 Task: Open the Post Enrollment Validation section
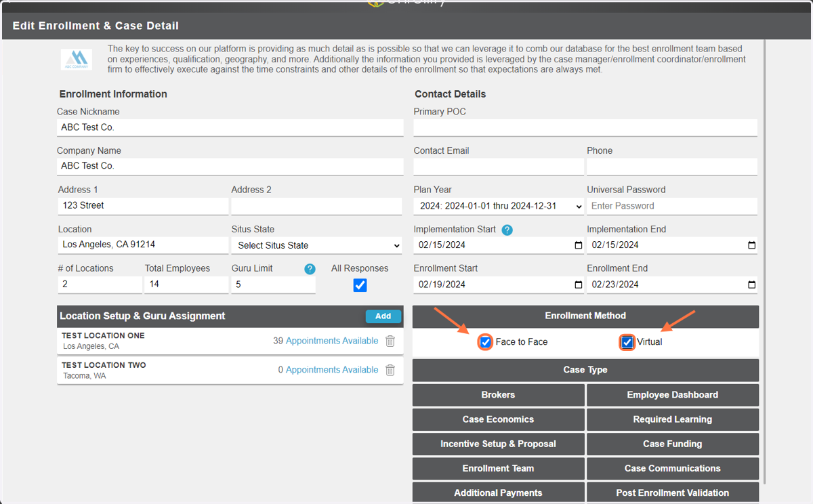click(673, 492)
